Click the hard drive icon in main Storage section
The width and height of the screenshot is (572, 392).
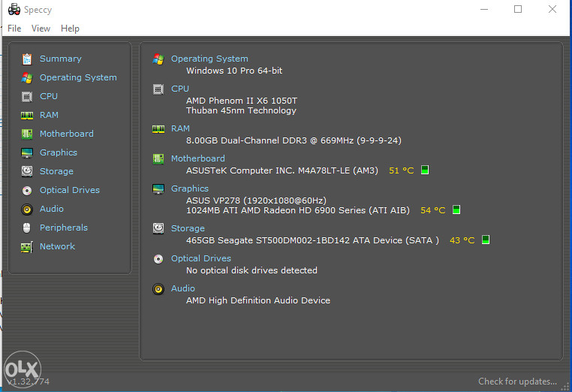(x=158, y=228)
